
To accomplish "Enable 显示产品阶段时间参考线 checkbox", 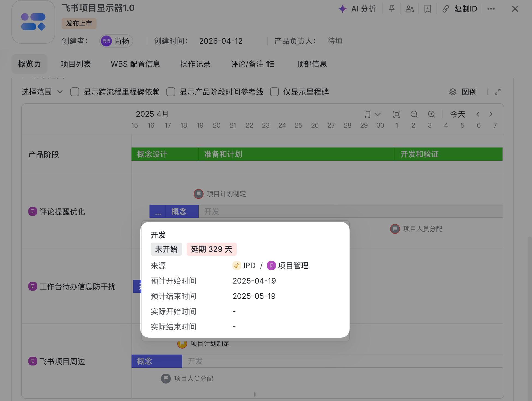I will click(171, 92).
